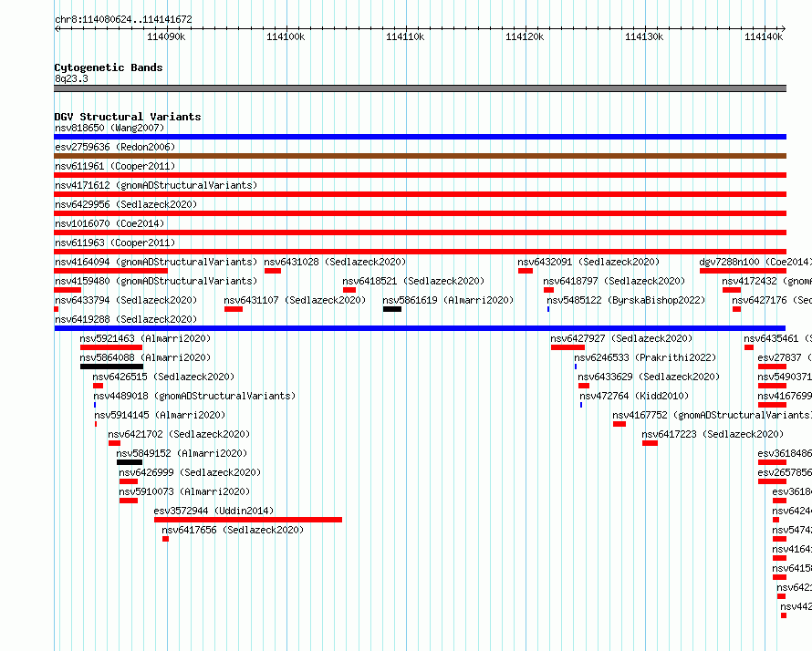812x651 pixels.
Task: Select esv3572944 (Uddin2014) variant label
Action: 213,511
